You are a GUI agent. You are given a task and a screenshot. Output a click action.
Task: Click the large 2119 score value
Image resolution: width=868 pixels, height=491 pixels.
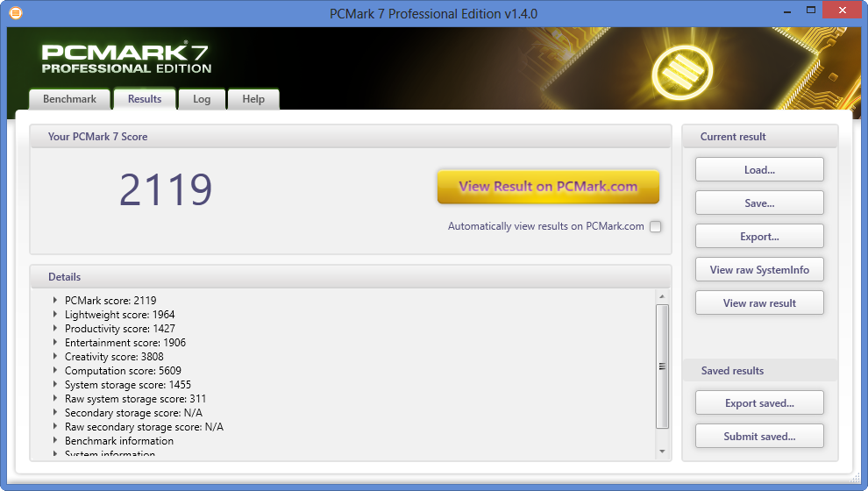click(166, 189)
